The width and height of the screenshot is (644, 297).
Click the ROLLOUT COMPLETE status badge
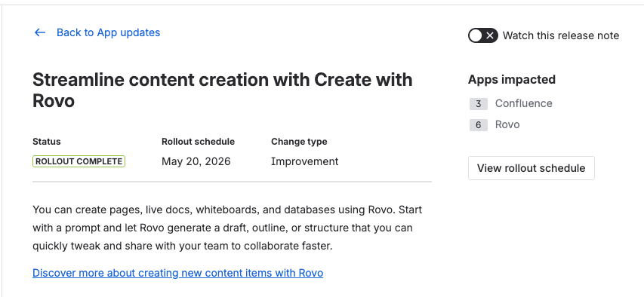tap(79, 161)
